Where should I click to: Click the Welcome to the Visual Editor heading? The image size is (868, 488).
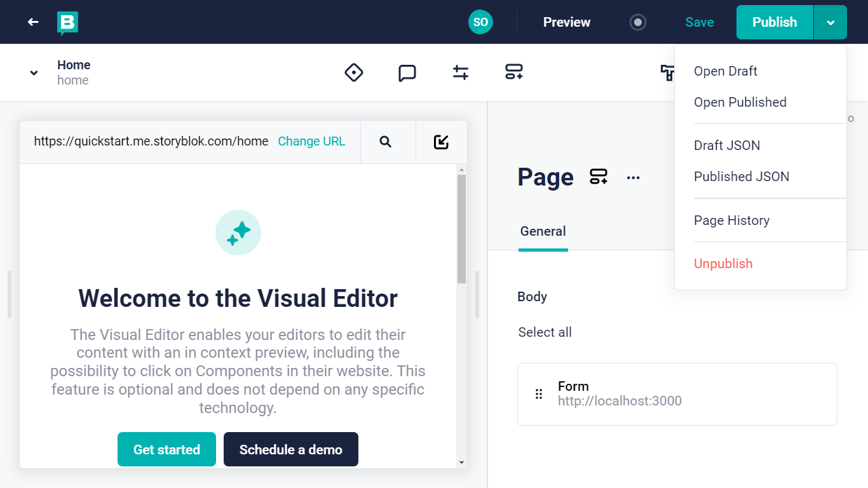click(238, 298)
